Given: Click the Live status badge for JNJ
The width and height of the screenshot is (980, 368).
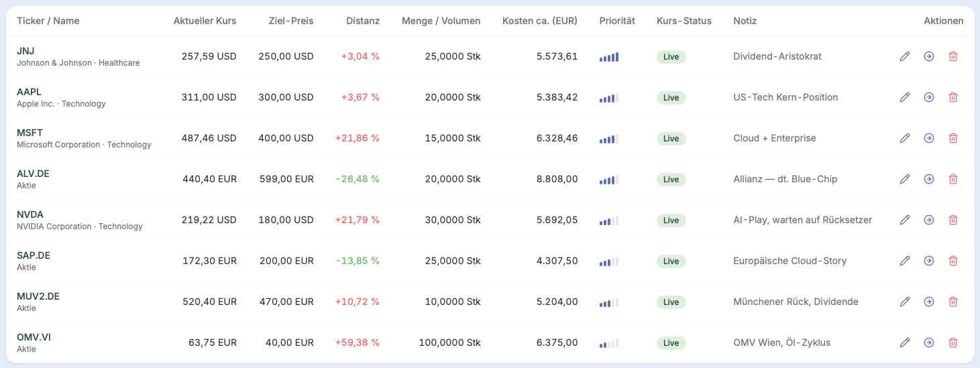Looking at the screenshot, I should (671, 57).
